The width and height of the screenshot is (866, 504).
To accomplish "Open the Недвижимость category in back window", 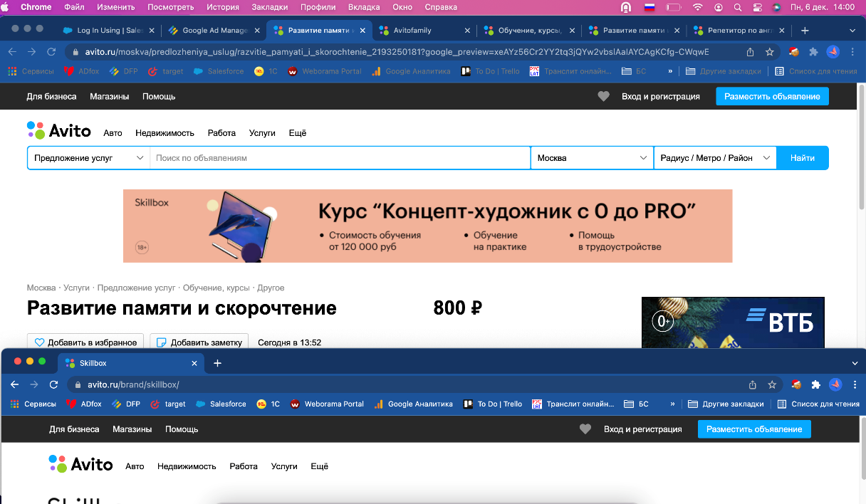I will point(165,133).
